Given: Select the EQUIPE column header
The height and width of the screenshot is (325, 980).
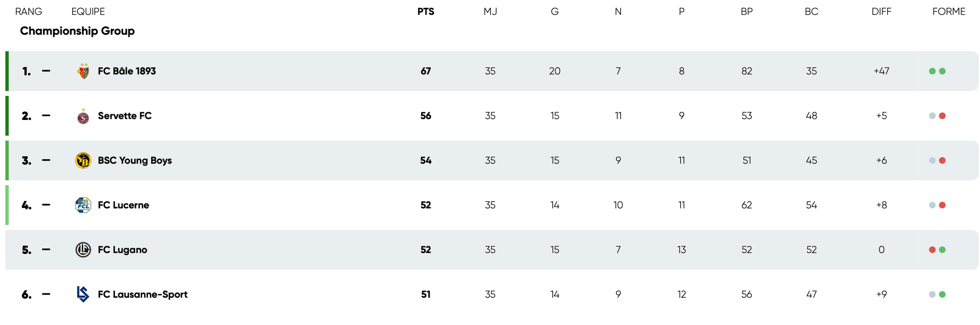Looking at the screenshot, I should [x=88, y=11].
